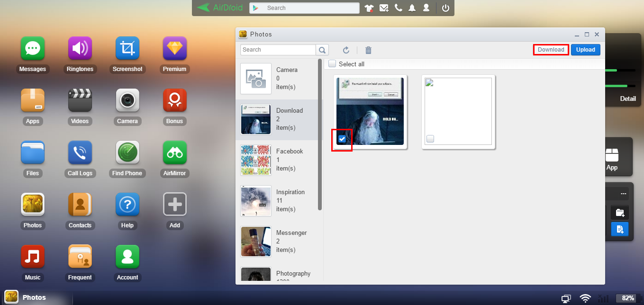Open the Messages app icon
The height and width of the screenshot is (305, 644).
(33, 48)
